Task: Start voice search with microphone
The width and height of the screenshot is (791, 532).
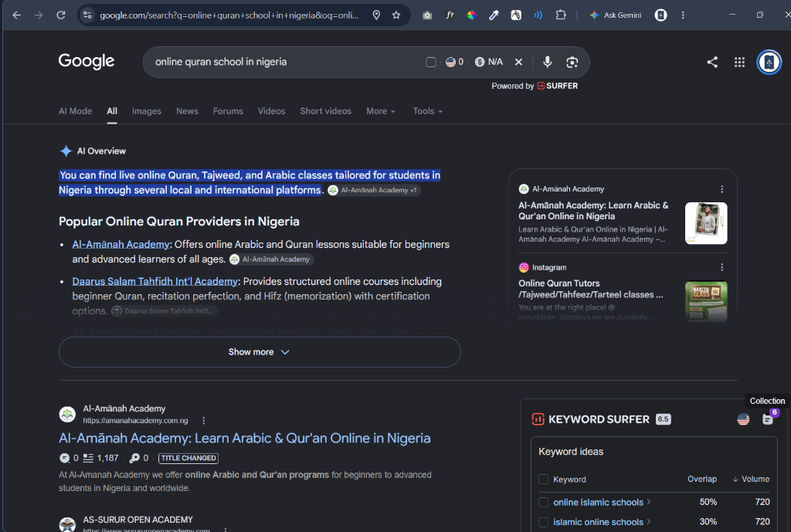Action: 548,62
